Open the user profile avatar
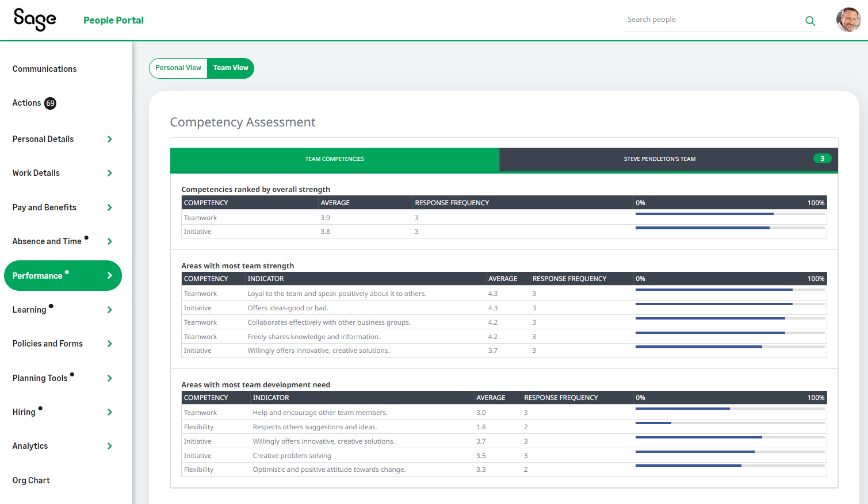 coord(848,20)
